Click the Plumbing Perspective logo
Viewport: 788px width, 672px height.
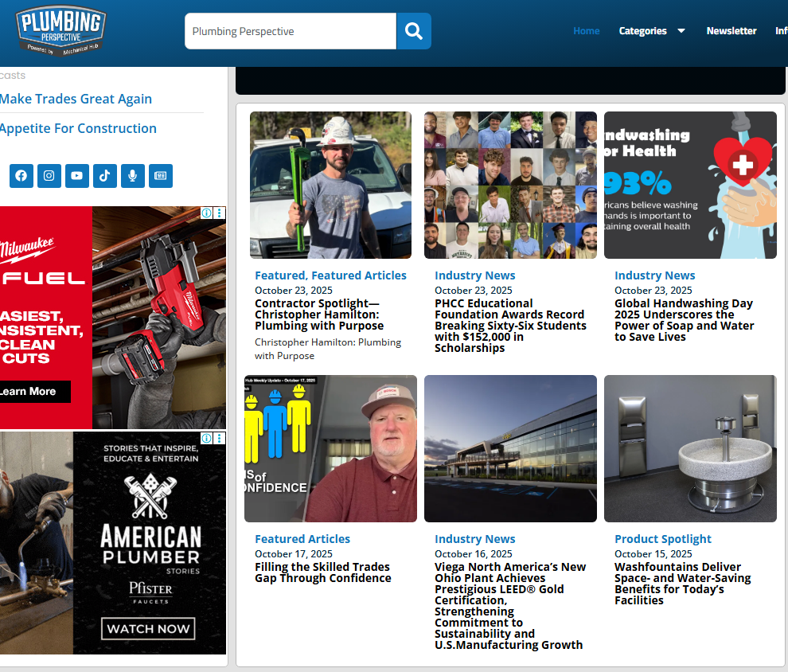click(x=60, y=31)
